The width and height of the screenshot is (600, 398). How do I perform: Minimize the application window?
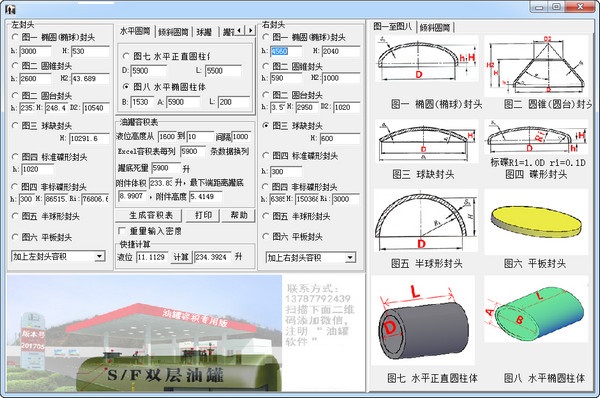coord(540,7)
